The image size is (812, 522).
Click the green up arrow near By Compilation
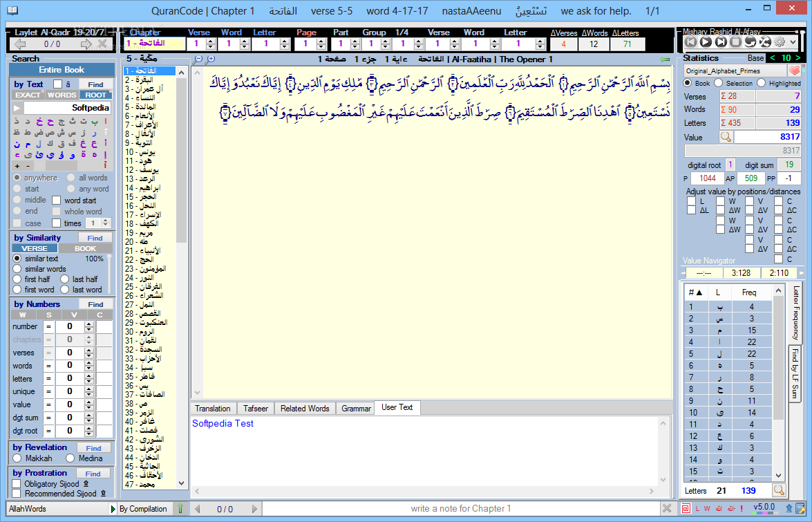click(180, 509)
